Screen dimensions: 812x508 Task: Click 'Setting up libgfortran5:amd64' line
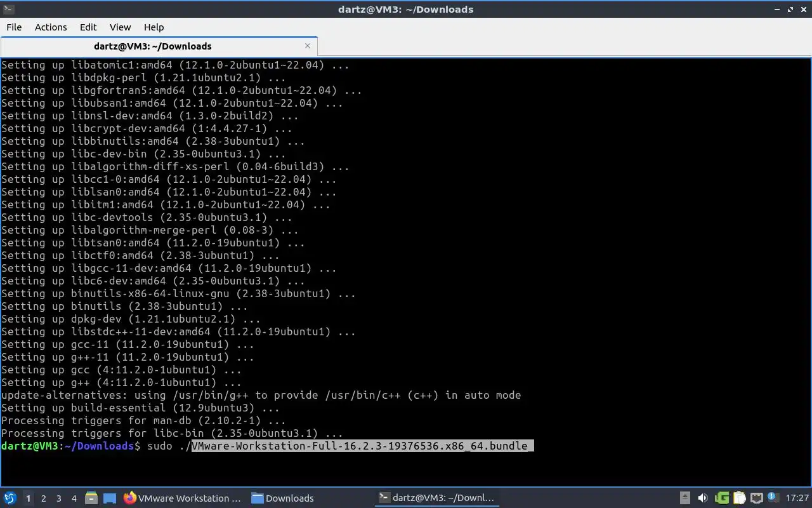(x=181, y=90)
